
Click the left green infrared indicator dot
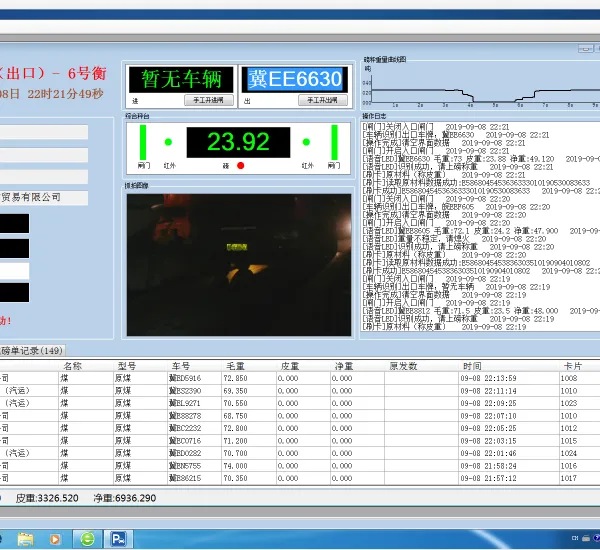click(168, 142)
